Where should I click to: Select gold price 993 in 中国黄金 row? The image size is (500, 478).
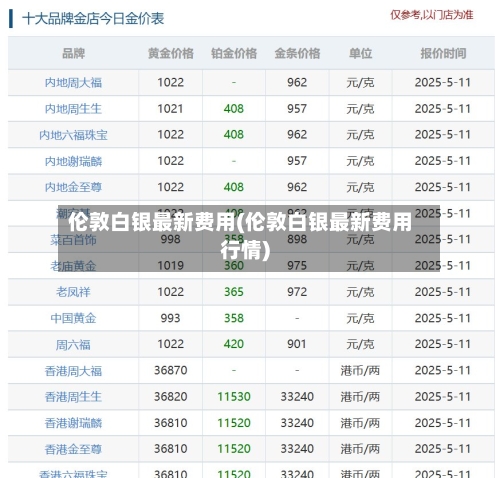[x=170, y=318]
